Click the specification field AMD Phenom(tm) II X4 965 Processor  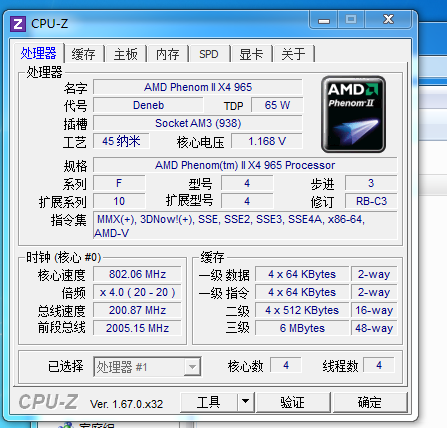[245, 165]
